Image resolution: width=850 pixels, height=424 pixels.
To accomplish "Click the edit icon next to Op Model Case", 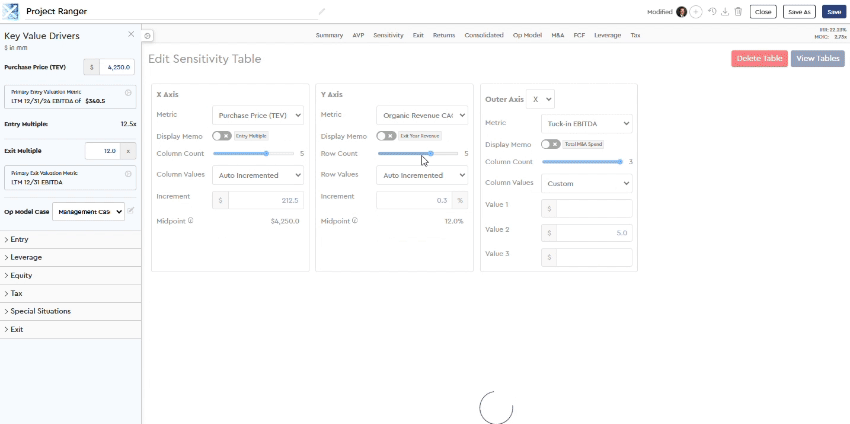I will point(131,211).
